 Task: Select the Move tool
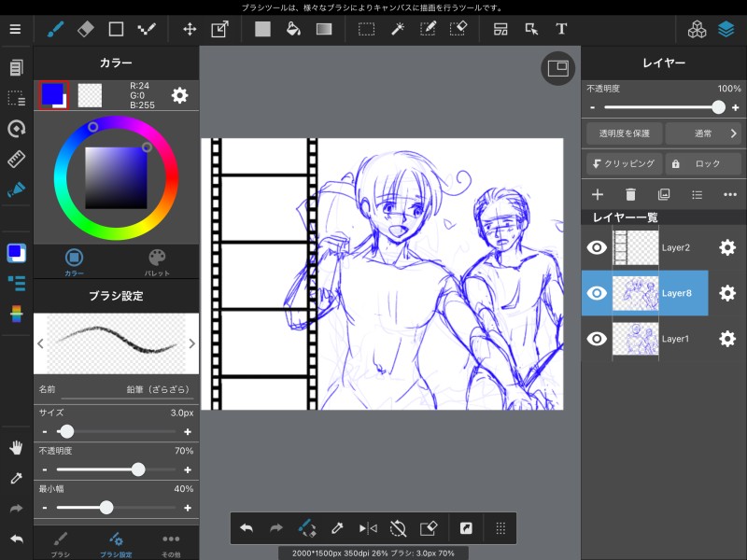[190, 29]
